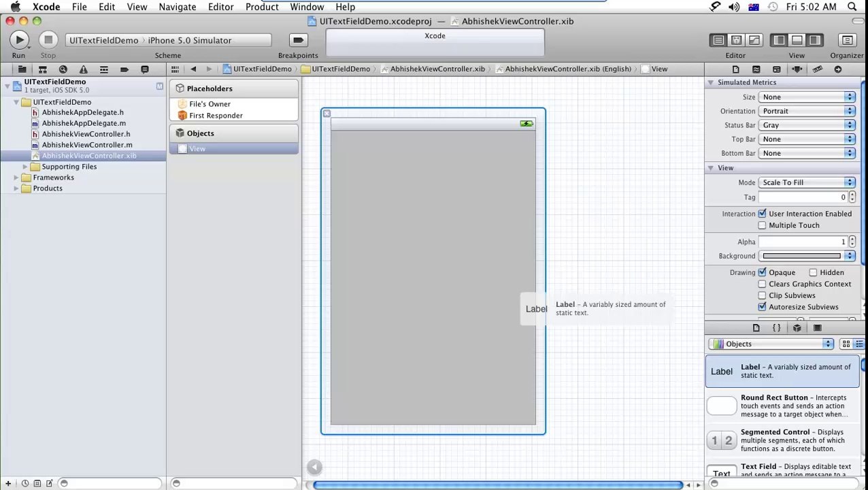
Task: Toggle the Opaque checkbox
Action: (x=762, y=272)
